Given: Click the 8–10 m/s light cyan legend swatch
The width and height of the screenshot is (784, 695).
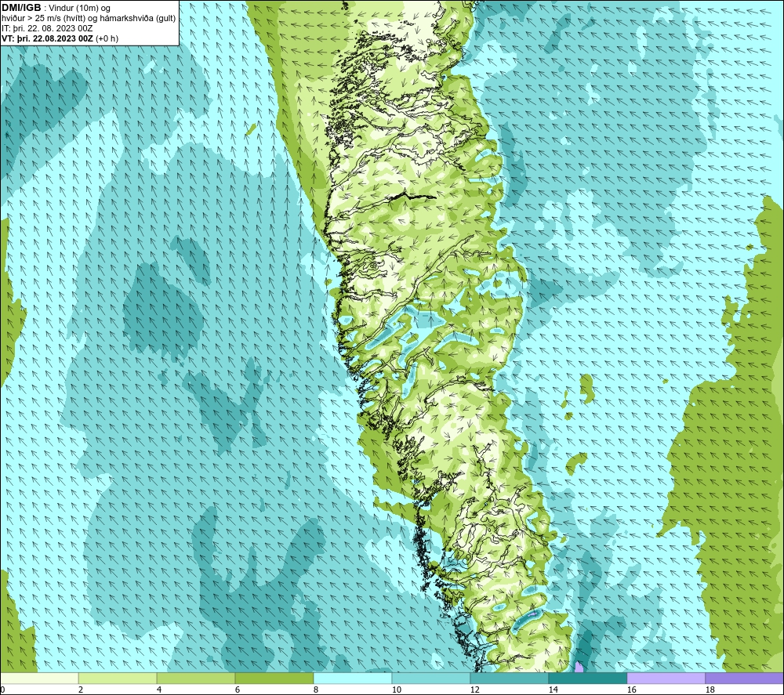Looking at the screenshot, I should click(x=353, y=678).
